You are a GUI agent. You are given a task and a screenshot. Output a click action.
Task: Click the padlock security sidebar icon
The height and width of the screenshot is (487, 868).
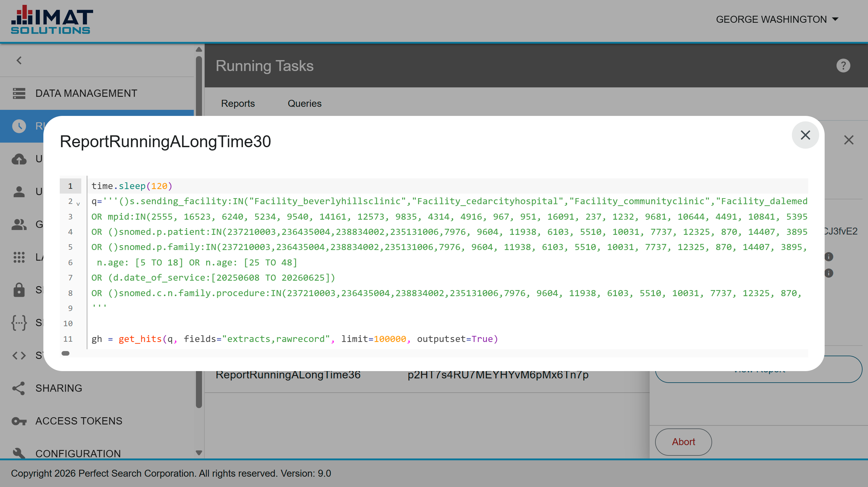click(19, 290)
